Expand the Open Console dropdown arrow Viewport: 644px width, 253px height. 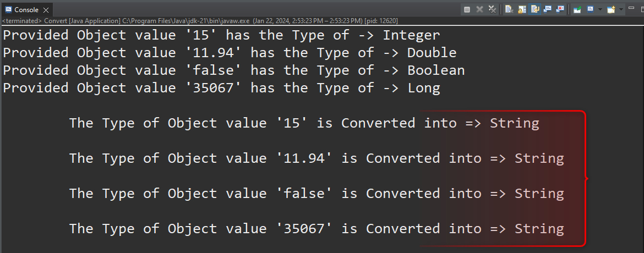[x=621, y=9]
